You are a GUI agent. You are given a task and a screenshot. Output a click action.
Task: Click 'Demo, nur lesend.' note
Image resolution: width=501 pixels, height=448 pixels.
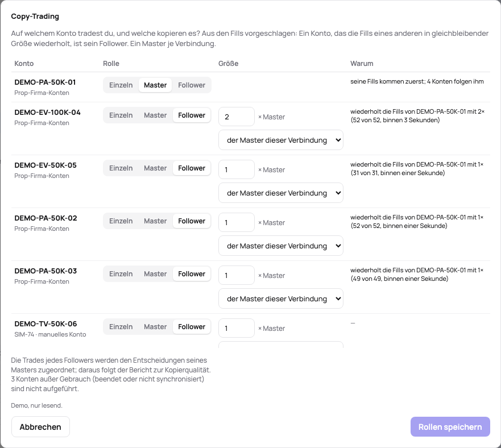(x=37, y=405)
